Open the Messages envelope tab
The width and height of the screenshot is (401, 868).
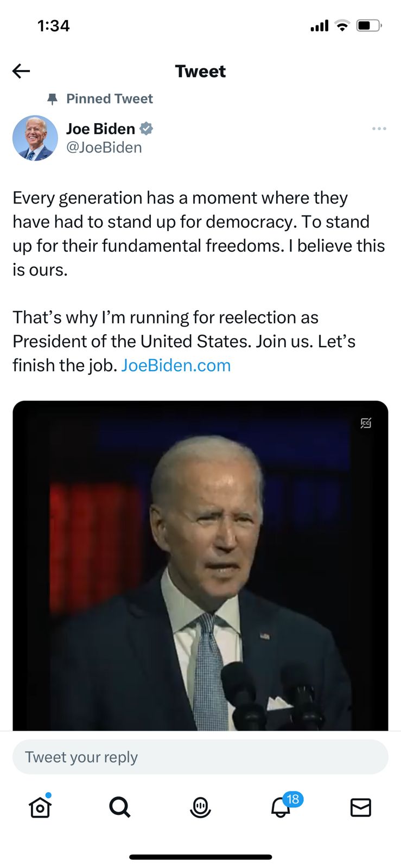[361, 807]
